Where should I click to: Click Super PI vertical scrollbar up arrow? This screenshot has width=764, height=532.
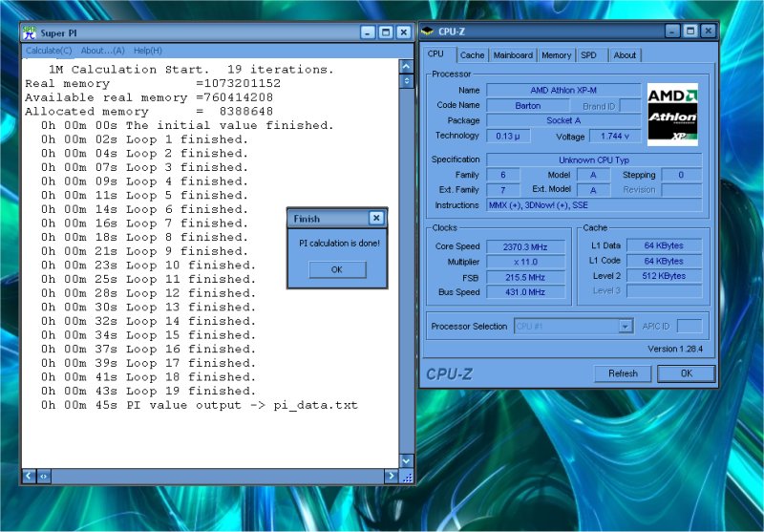coord(407,66)
